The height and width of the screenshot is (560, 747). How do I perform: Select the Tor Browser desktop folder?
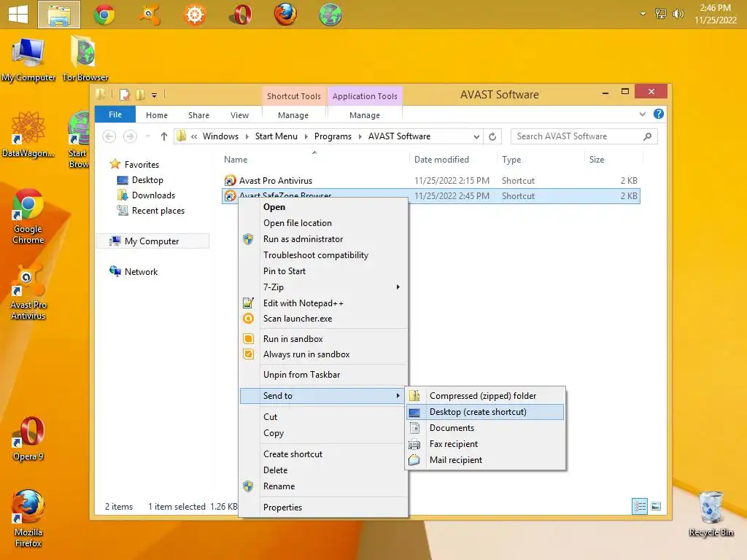[85, 58]
